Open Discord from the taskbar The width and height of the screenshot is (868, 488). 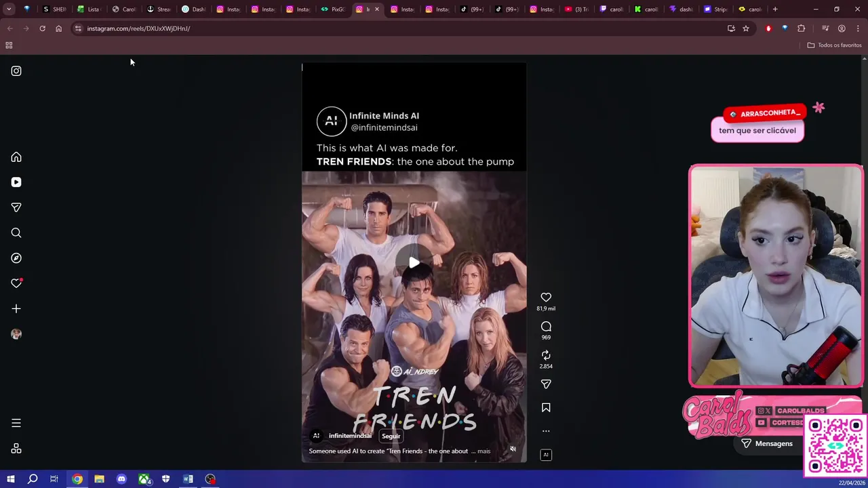tap(121, 479)
